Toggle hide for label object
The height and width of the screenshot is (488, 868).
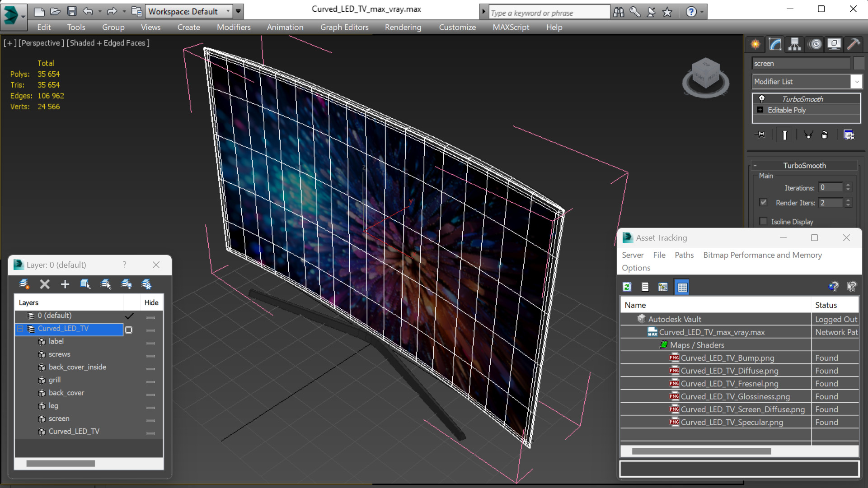[151, 343]
